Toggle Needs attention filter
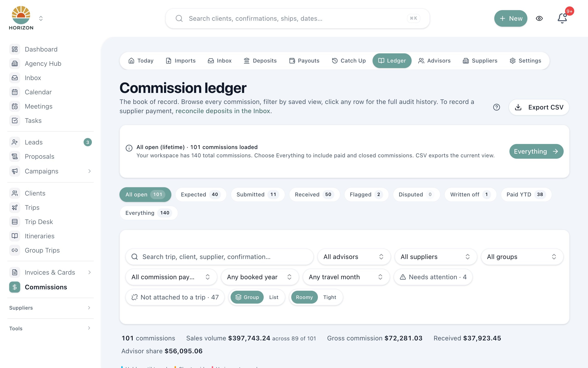The height and width of the screenshot is (368, 588). pos(433,277)
